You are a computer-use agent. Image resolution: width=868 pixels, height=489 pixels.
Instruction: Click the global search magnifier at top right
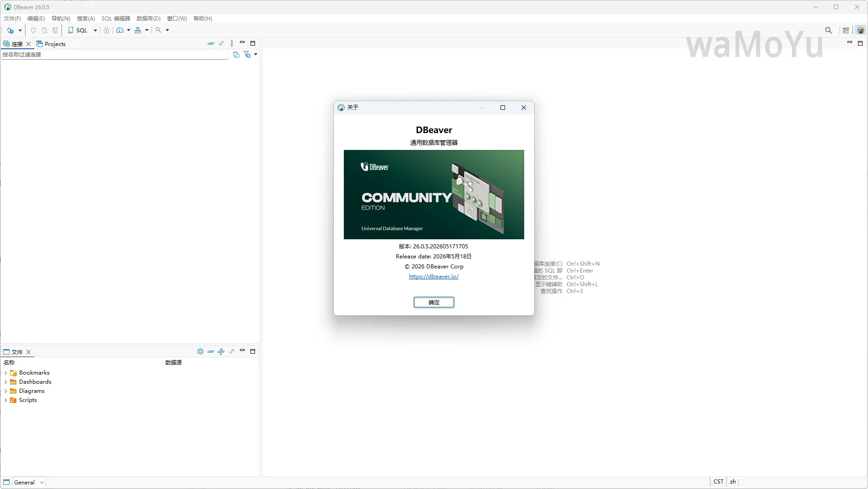pos(828,30)
